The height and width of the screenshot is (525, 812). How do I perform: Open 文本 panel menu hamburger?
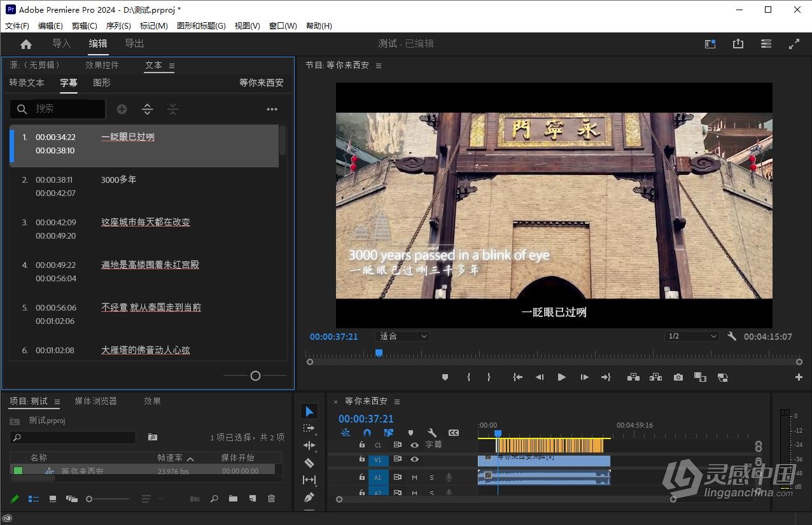coord(172,66)
